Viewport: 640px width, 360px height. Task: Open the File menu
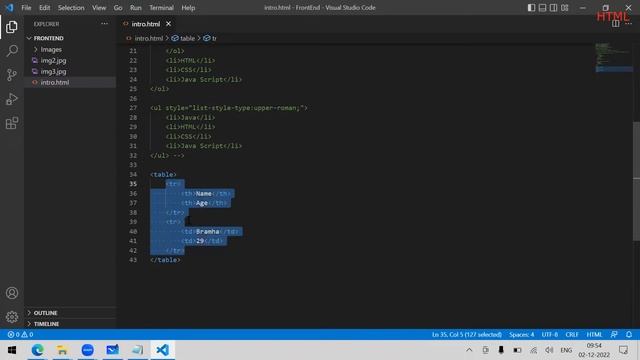point(26,8)
